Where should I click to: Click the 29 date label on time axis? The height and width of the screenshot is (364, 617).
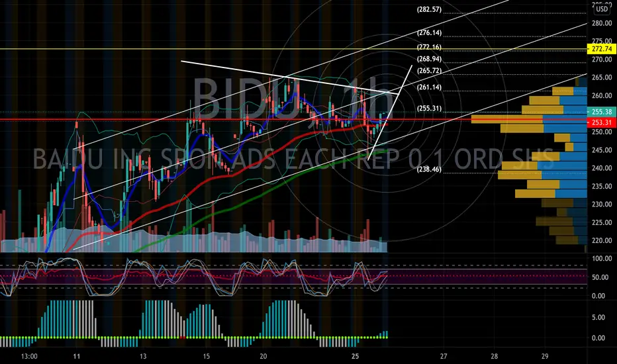545,357
